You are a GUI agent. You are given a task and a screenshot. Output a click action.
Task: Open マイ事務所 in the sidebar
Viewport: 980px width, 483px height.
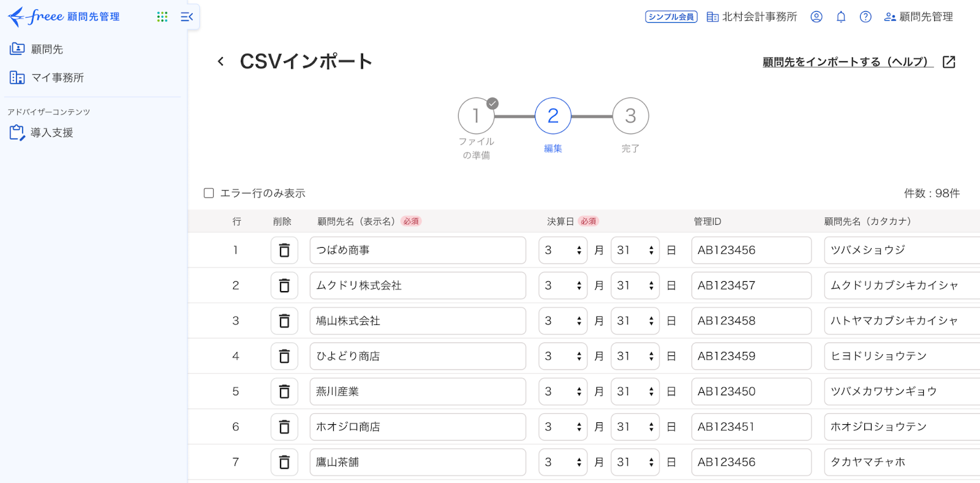coord(47,77)
